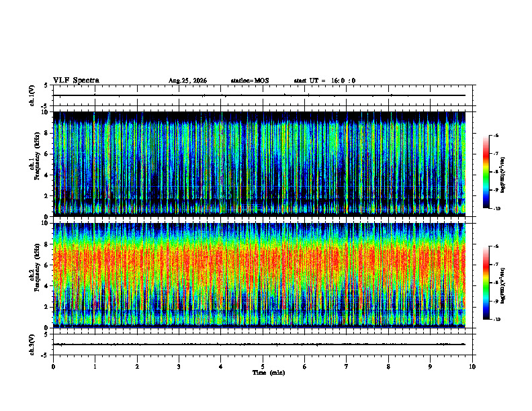Click the VLF Spectra title
Screen dimensions: 532x411
pyautogui.click(x=76, y=81)
